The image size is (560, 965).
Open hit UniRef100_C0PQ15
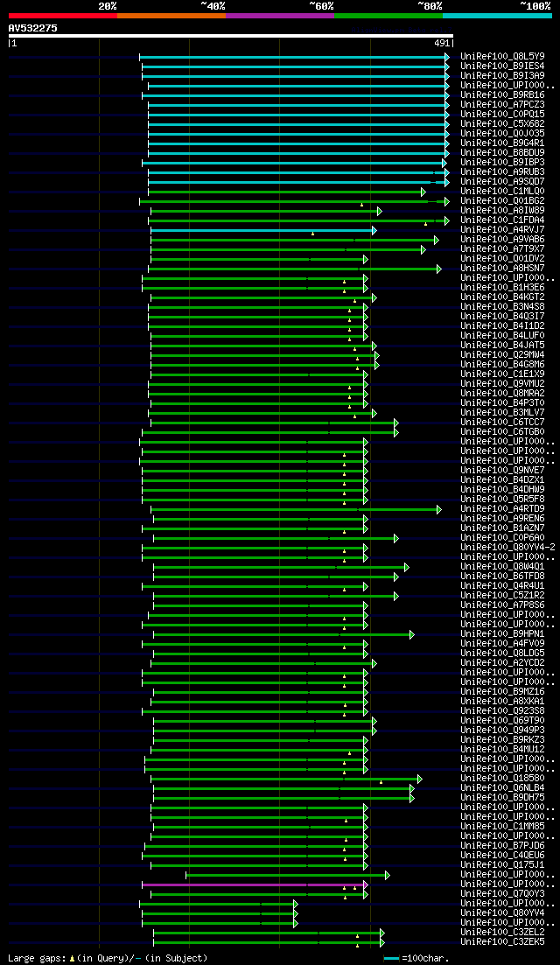502,115
